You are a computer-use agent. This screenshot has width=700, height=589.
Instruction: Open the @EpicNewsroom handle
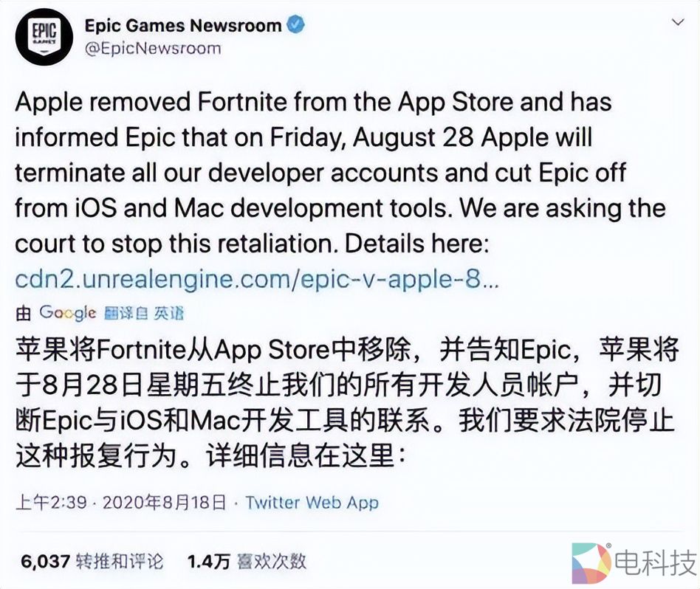click(153, 48)
